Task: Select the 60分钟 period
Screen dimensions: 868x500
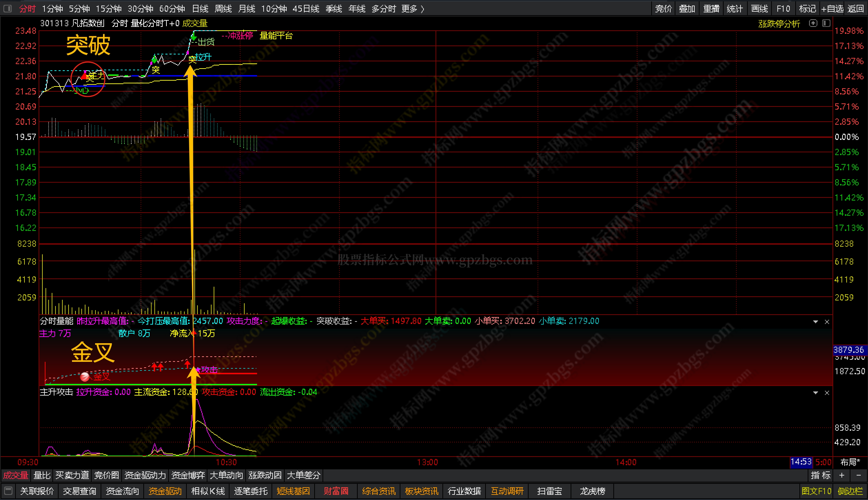Action: [x=172, y=9]
